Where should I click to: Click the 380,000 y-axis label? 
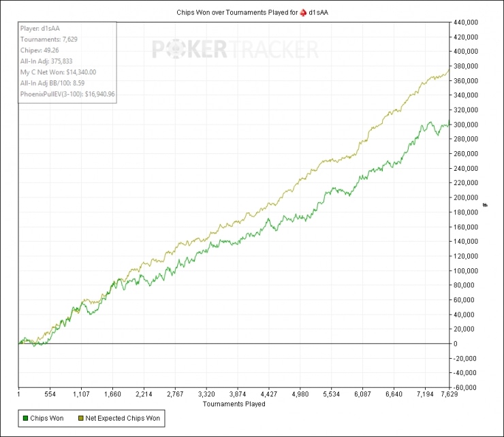pyautogui.click(x=466, y=66)
